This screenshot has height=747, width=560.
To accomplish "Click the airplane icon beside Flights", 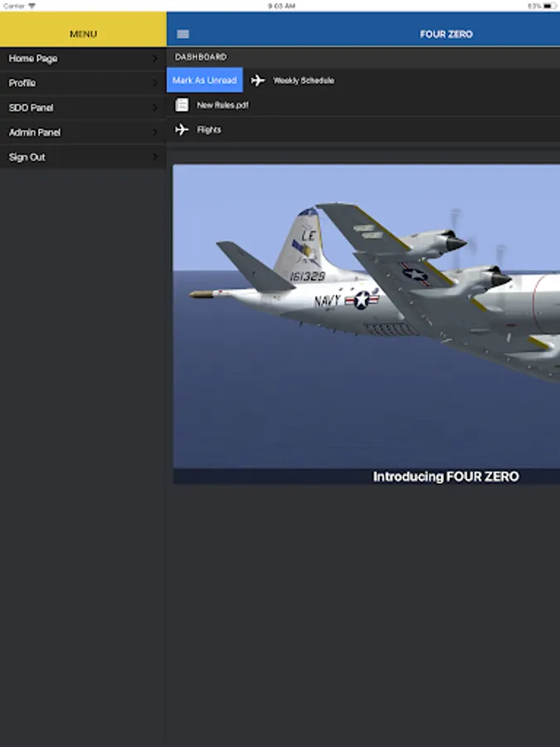I will [x=182, y=129].
